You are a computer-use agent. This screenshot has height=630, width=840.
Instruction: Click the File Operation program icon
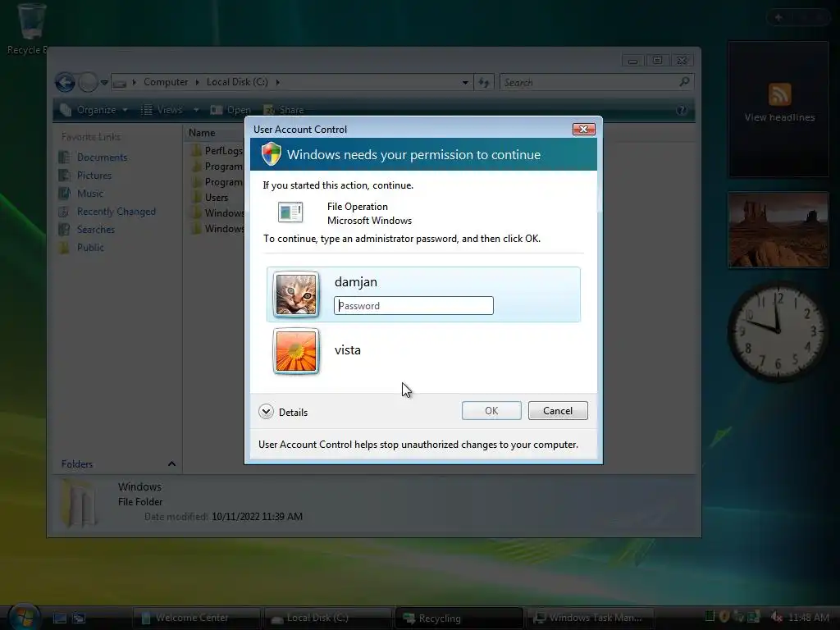point(290,212)
